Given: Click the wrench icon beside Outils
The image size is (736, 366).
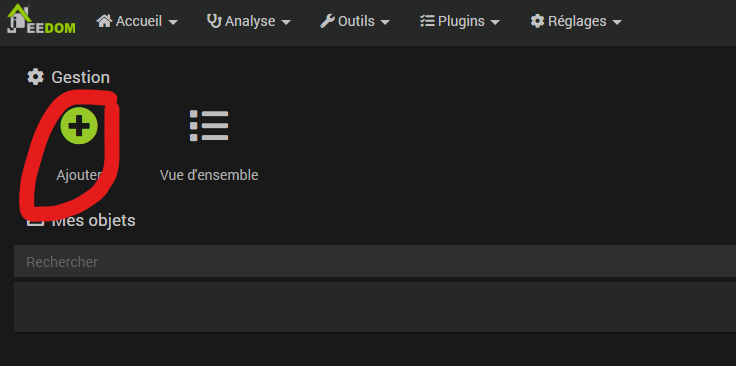Looking at the screenshot, I should click(x=327, y=21).
